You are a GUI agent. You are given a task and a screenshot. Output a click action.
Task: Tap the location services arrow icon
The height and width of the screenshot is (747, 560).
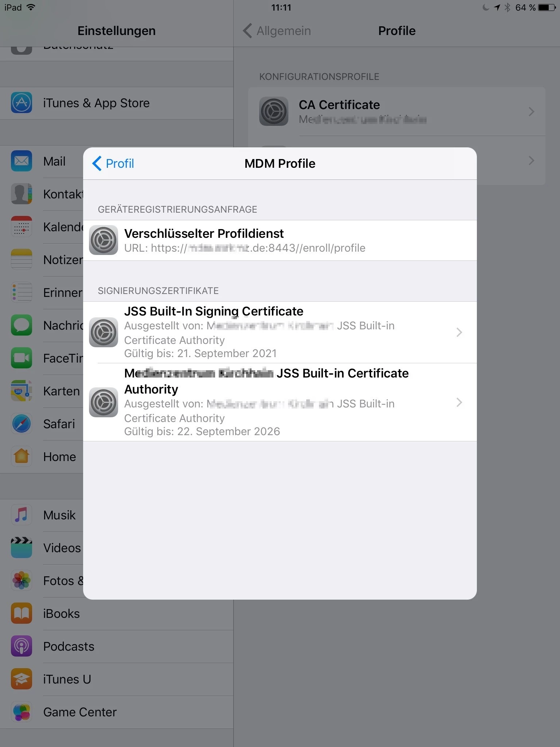497,7
